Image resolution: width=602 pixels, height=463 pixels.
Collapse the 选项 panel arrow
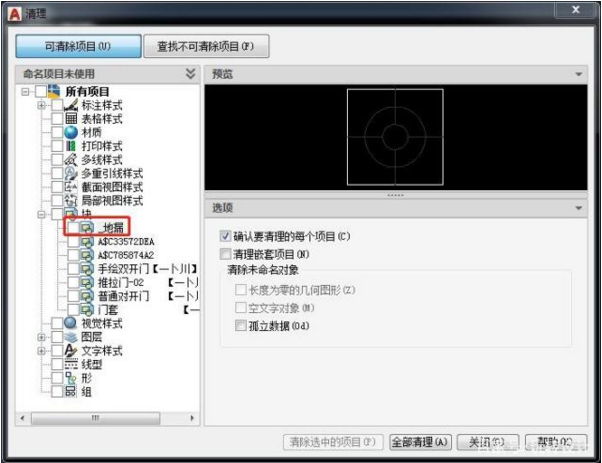pyautogui.click(x=579, y=208)
